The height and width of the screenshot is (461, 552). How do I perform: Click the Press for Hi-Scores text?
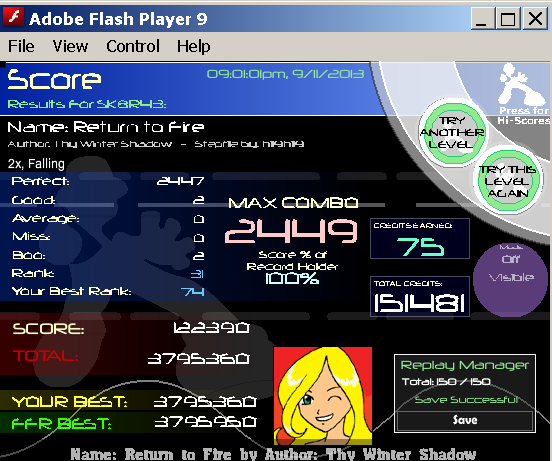tap(523, 115)
